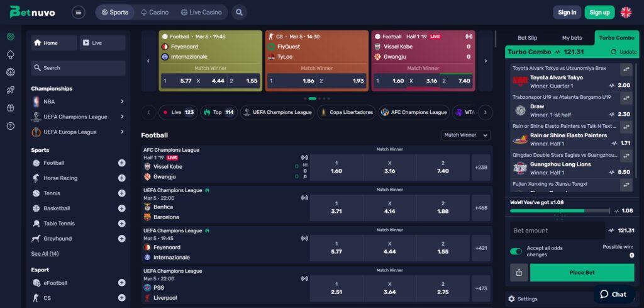Click See All (14) sports link
This screenshot has width=644, height=308.
point(45,253)
